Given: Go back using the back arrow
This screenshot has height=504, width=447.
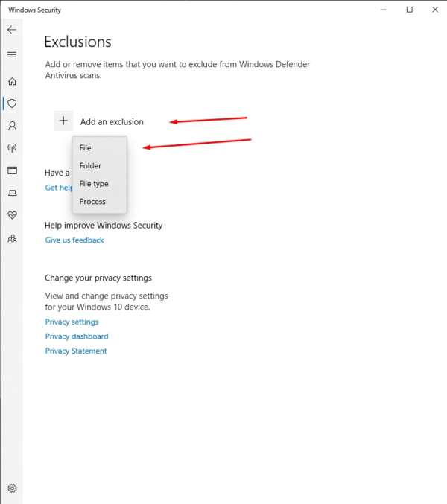Looking at the screenshot, I should tap(12, 30).
